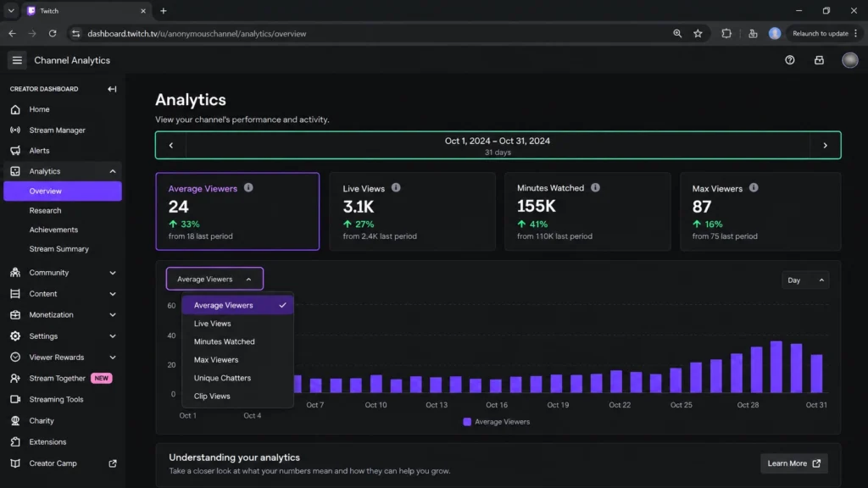
Task: Click the Streaming Tools camera icon
Action: point(15,400)
